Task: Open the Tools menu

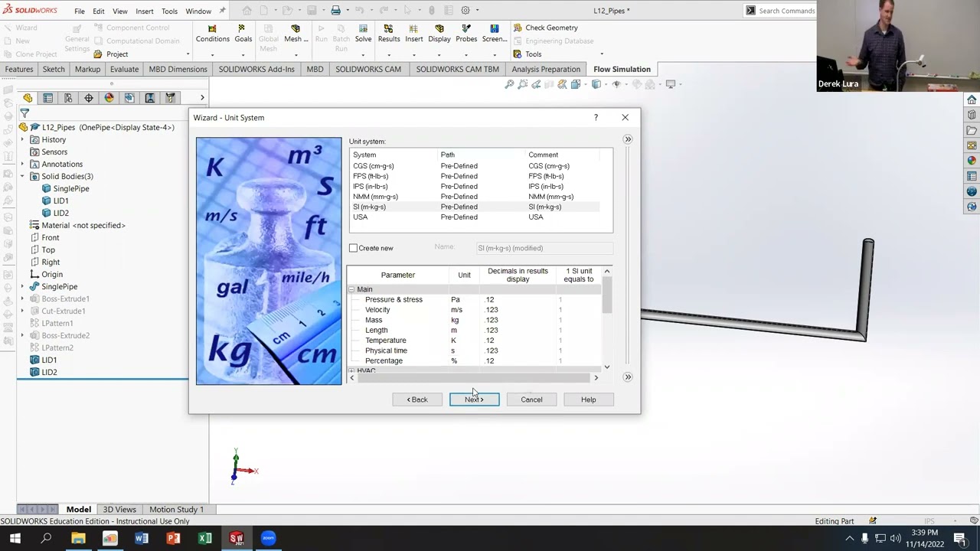Action: coord(169,11)
